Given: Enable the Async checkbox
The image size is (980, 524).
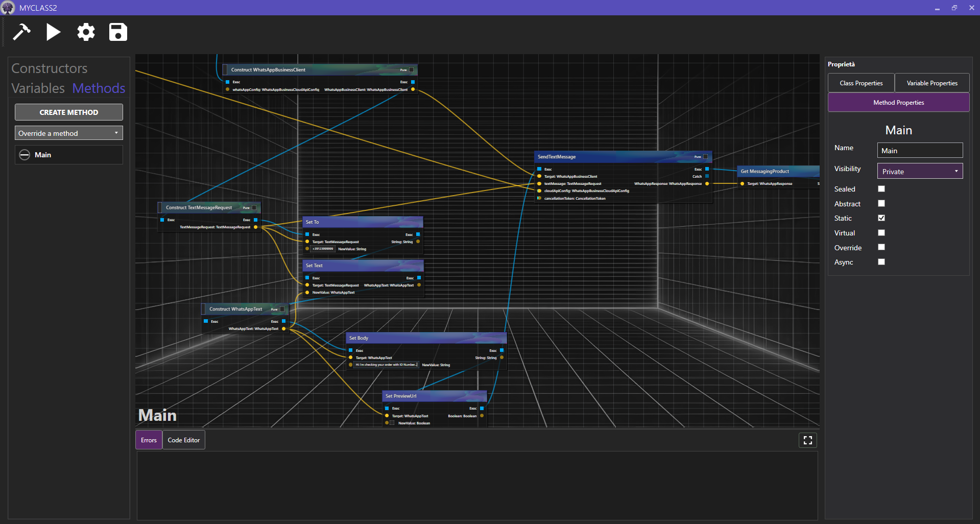Looking at the screenshot, I should click(881, 262).
